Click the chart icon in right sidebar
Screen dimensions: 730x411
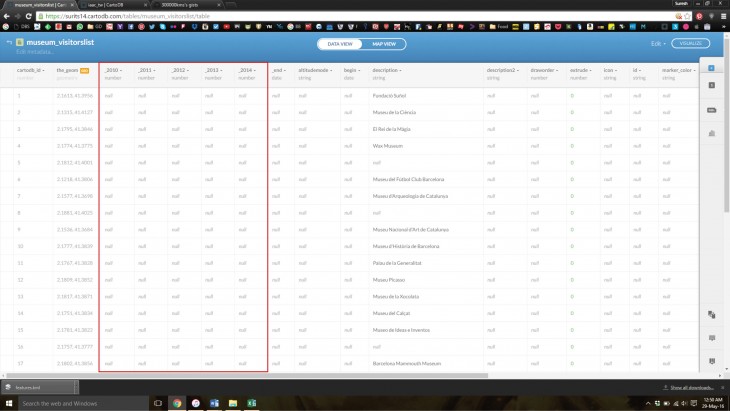711,131
